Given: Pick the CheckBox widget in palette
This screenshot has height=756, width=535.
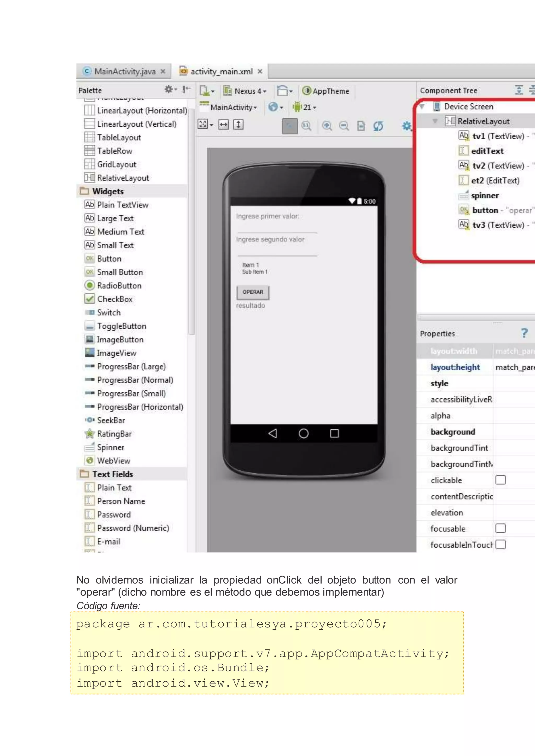Looking at the screenshot, I should point(108,299).
